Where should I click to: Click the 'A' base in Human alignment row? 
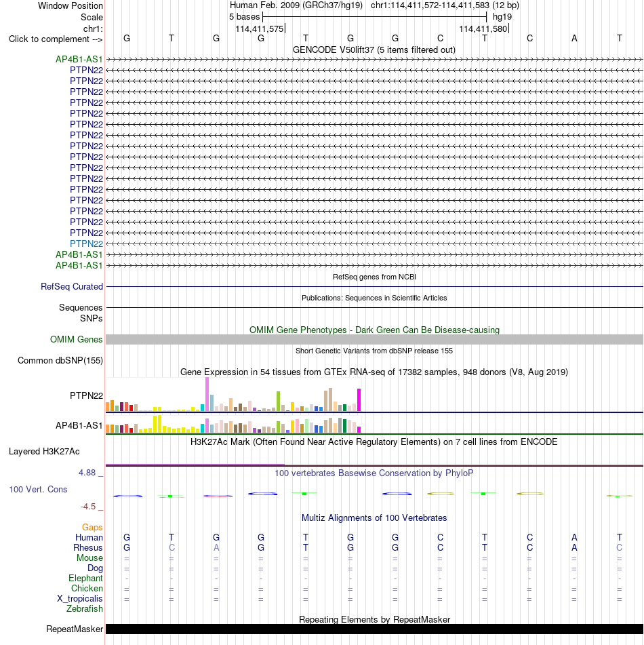click(x=574, y=538)
